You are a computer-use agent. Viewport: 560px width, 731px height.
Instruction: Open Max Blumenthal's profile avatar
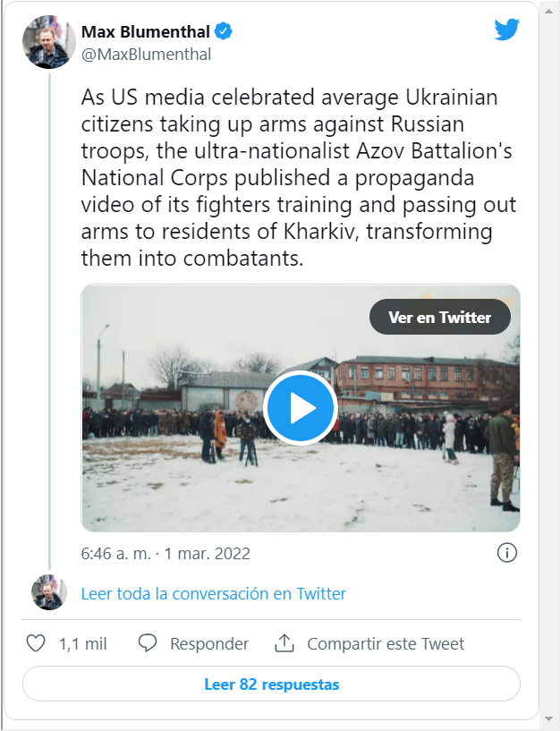49,42
